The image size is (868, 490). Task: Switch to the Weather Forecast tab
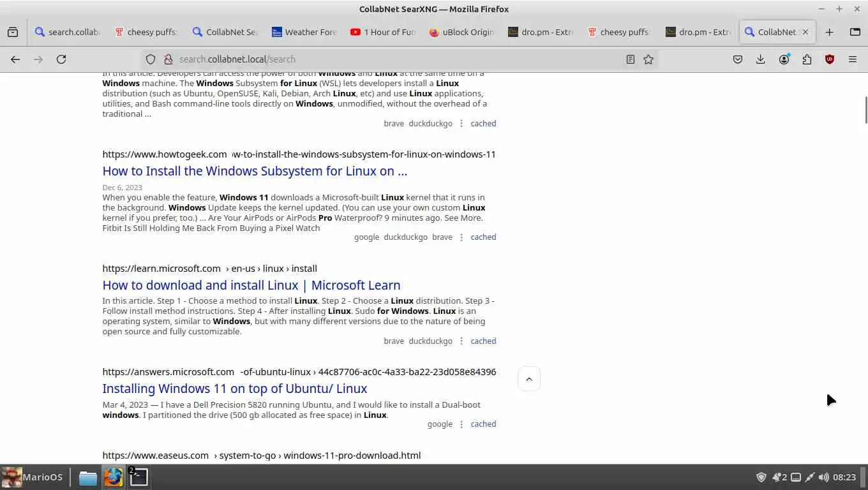tap(304, 32)
